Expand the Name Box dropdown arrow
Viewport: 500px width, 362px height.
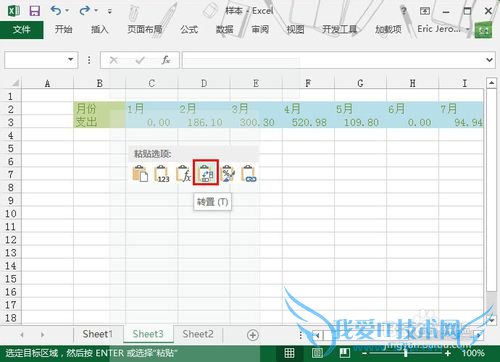pos(70,60)
